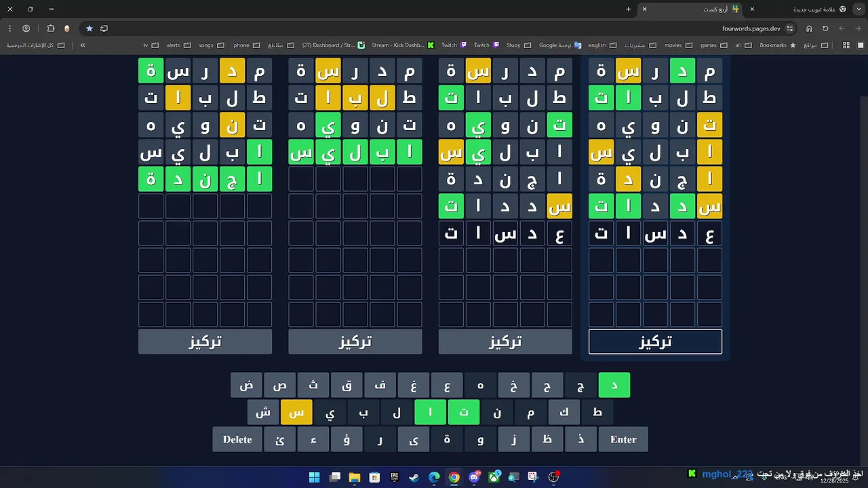This screenshot has height=488, width=868.
Task: Tap the ش key on the keyboard
Action: point(262,412)
